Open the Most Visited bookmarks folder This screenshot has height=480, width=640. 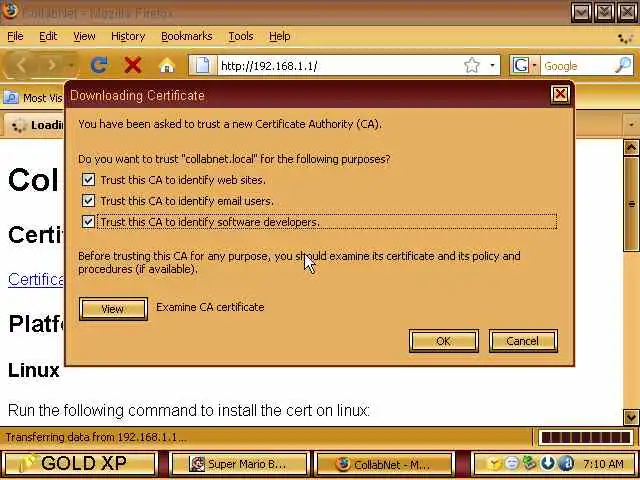click(x=33, y=98)
